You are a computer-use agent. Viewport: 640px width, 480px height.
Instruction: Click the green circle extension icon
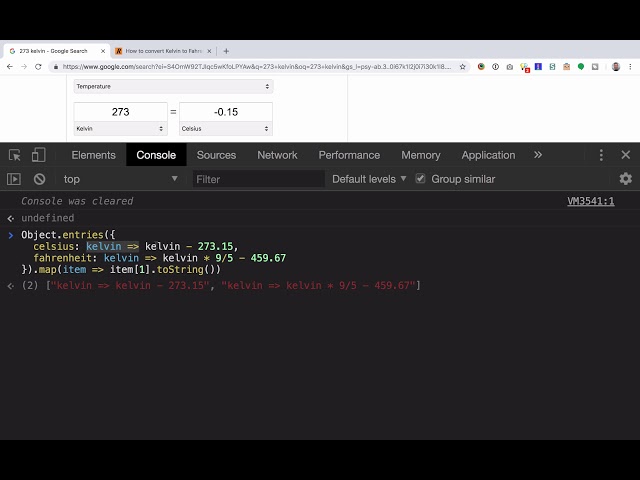click(x=581, y=67)
